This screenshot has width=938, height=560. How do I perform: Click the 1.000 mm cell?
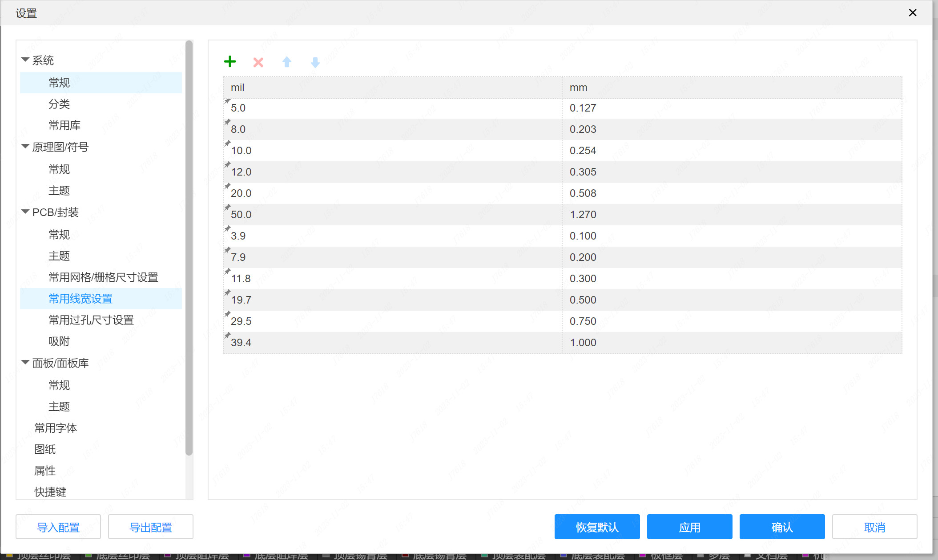point(732,343)
